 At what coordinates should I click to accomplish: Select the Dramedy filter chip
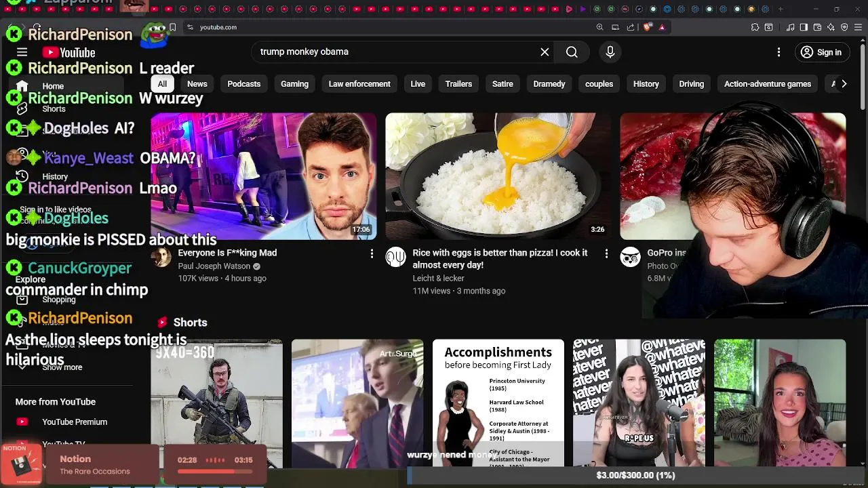coord(549,84)
